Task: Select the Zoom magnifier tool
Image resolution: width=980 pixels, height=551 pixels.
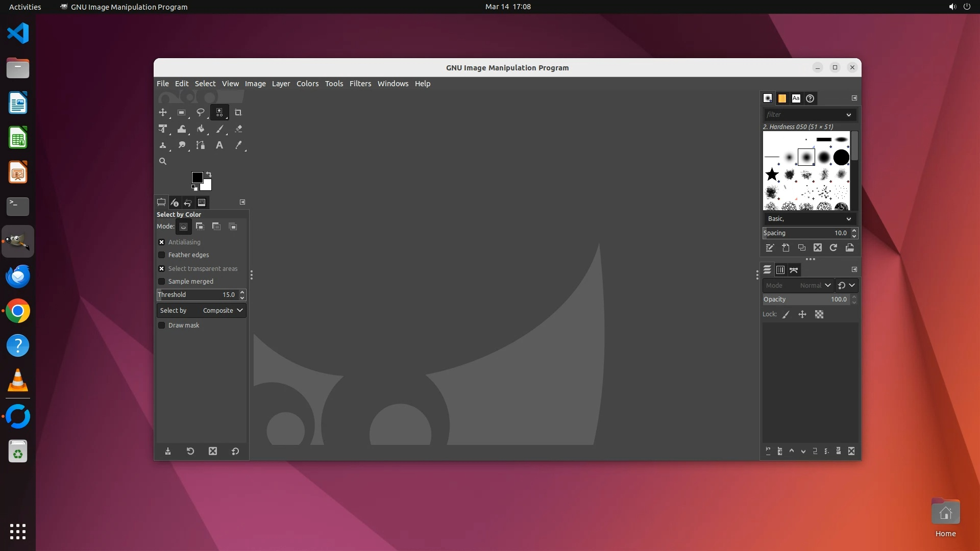Action: pos(163,161)
